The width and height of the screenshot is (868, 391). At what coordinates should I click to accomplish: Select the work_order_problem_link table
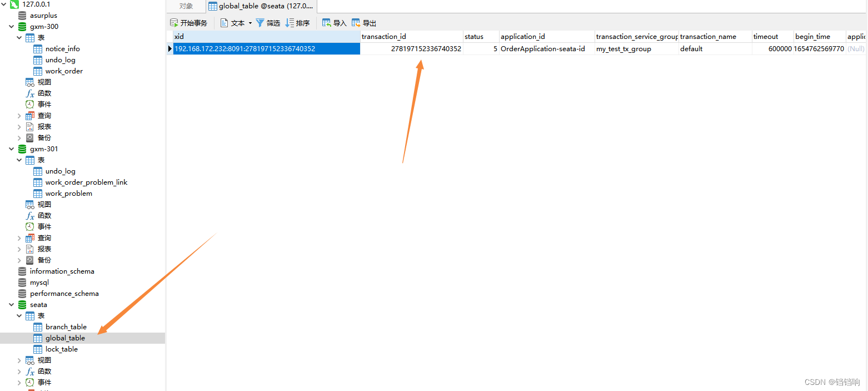(x=86, y=182)
